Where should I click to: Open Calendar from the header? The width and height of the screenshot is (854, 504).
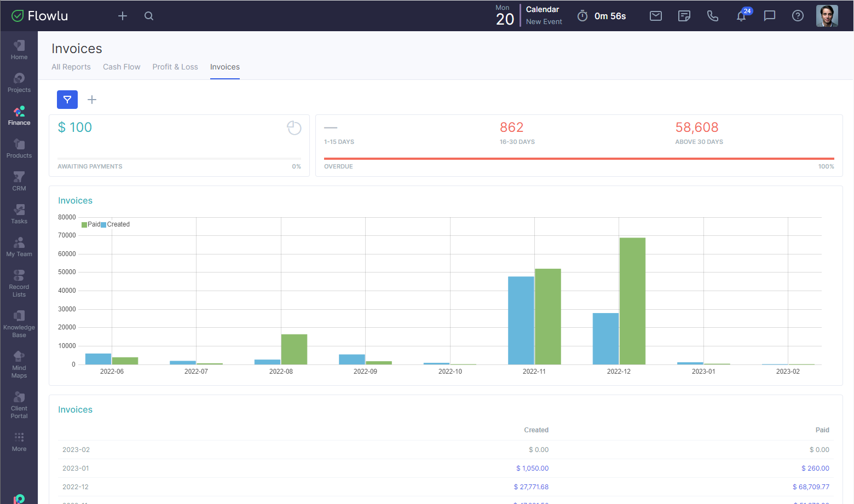pos(543,9)
